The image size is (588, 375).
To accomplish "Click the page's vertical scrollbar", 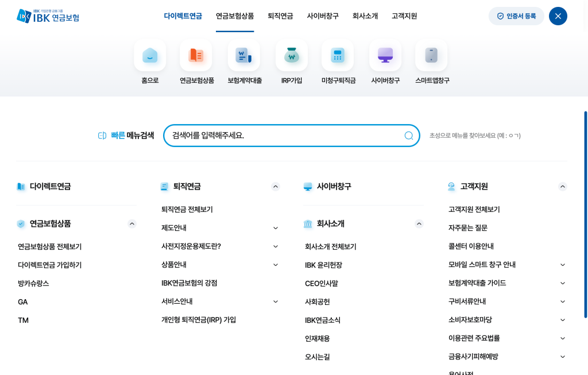I will (x=585, y=214).
